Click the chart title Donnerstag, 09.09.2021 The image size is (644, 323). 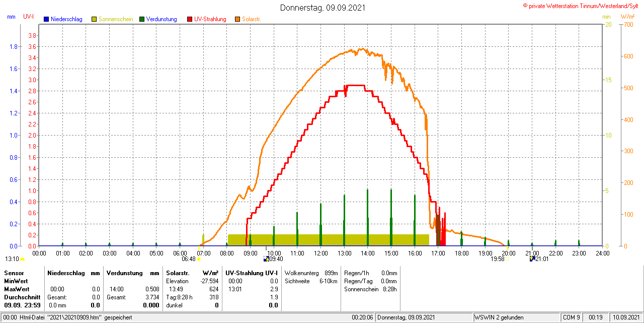tap(323, 8)
